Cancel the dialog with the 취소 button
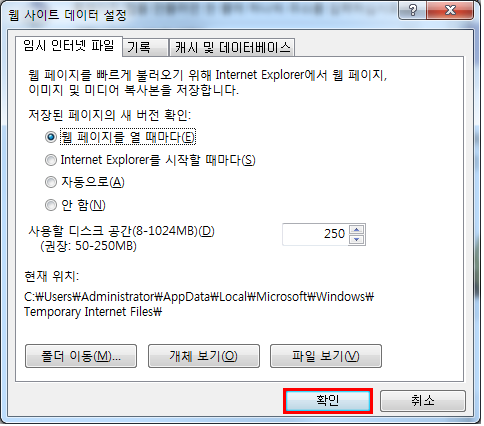The height and width of the screenshot is (426, 484). click(423, 401)
